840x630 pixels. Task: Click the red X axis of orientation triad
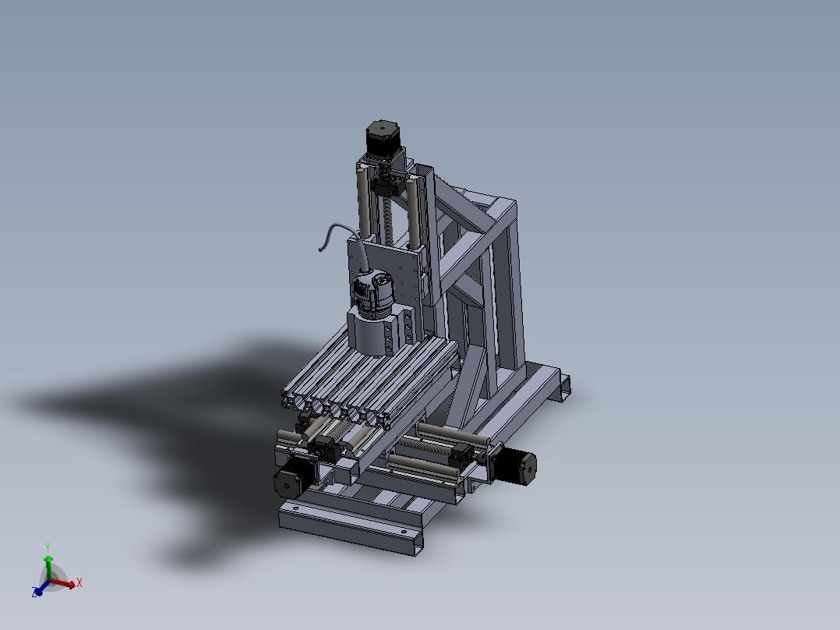(64, 582)
